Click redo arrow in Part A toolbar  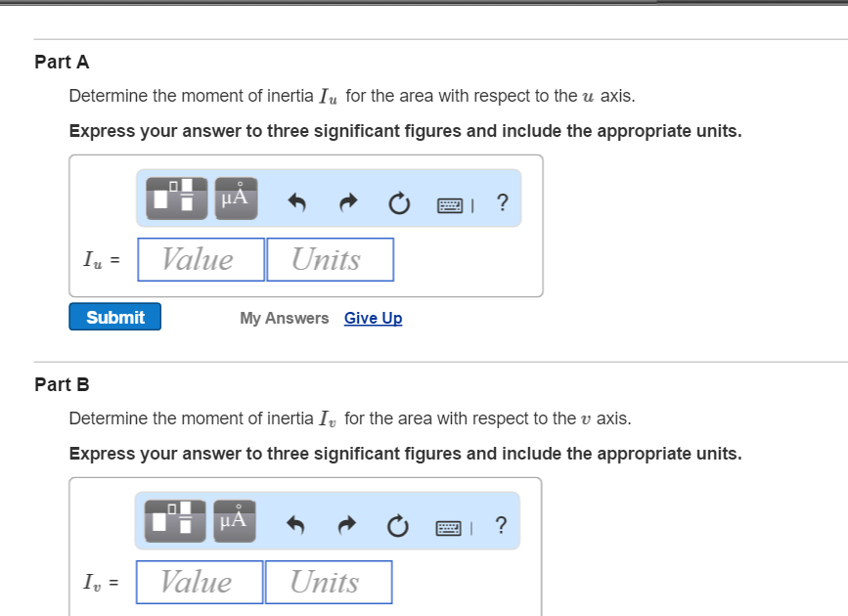click(348, 203)
